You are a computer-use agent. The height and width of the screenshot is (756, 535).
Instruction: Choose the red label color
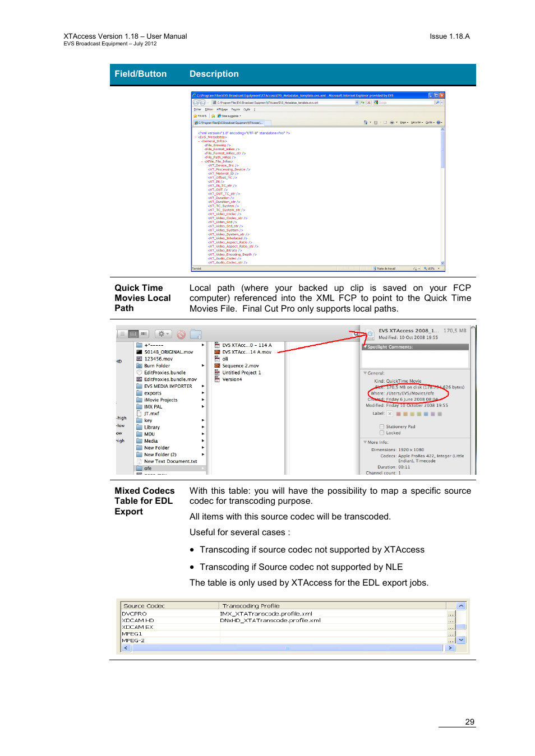pyautogui.click(x=398, y=414)
